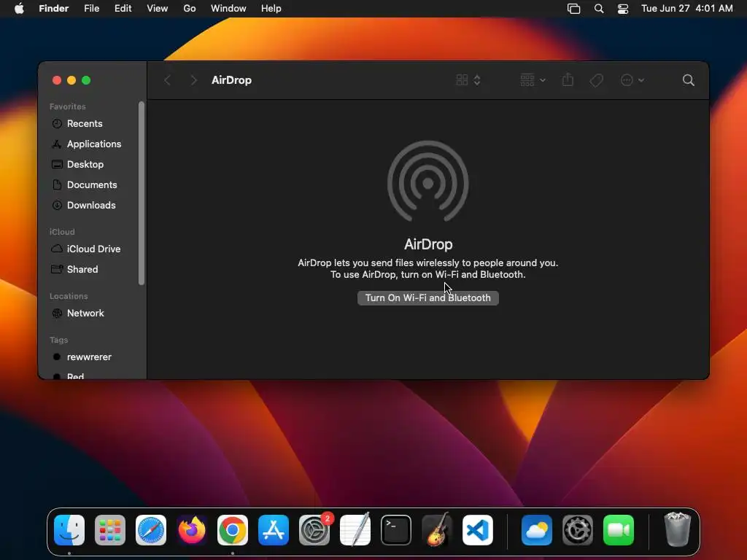Go back with the toolbar back arrow

pos(167,80)
